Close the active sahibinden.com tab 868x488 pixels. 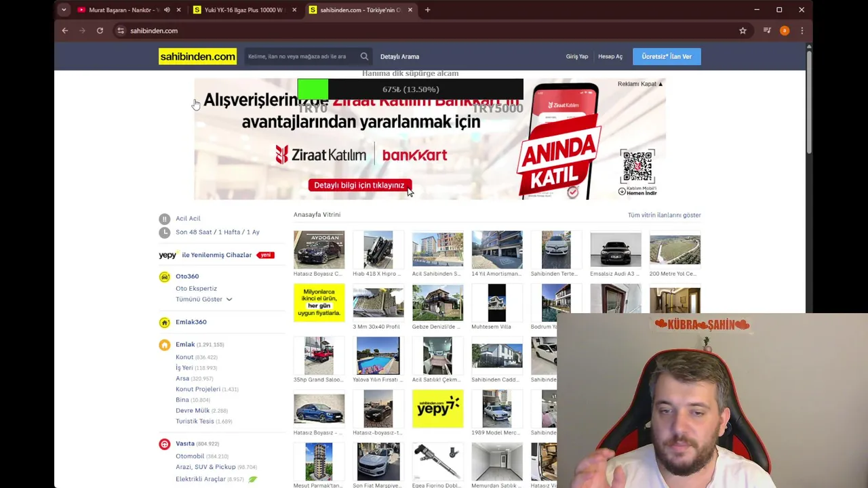(410, 10)
